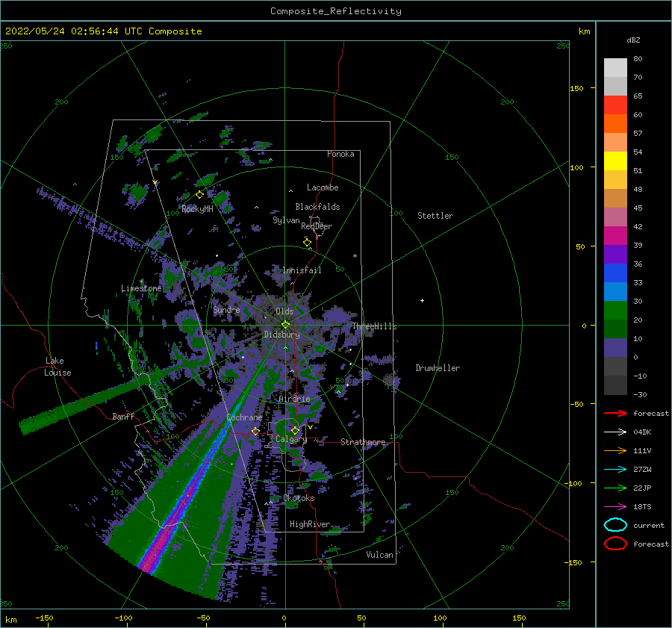Select the orange 111V arrow icon
672x628 pixels.
click(615, 450)
